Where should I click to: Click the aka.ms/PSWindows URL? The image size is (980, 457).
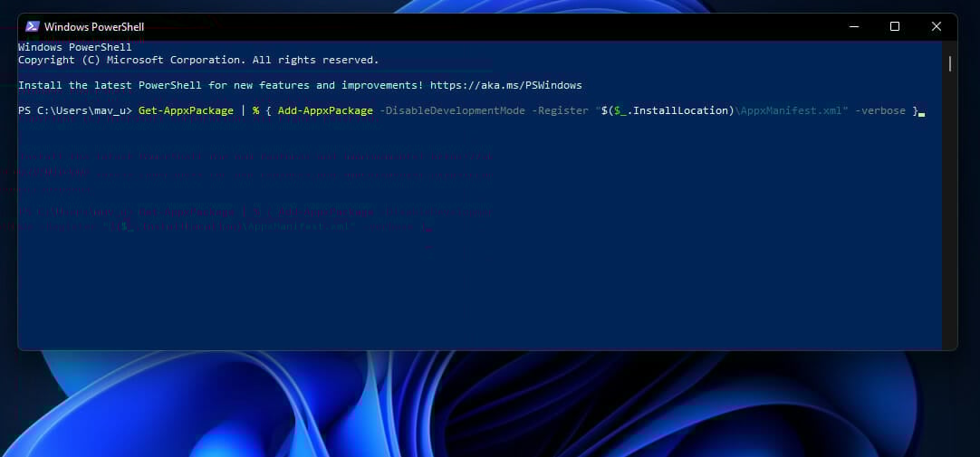505,85
